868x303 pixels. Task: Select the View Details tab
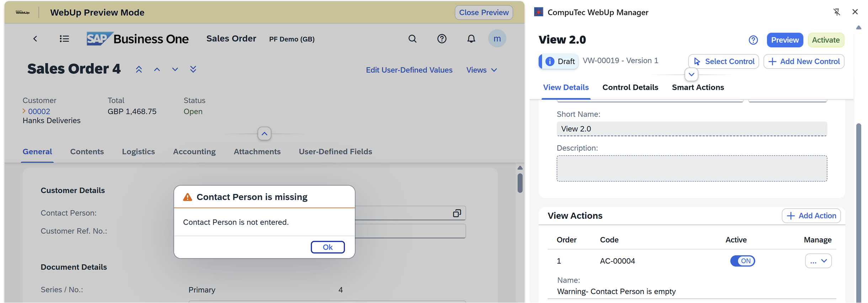click(566, 87)
